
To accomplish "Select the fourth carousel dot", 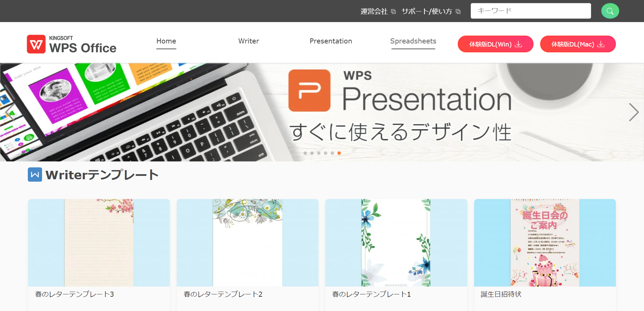I will coord(326,153).
